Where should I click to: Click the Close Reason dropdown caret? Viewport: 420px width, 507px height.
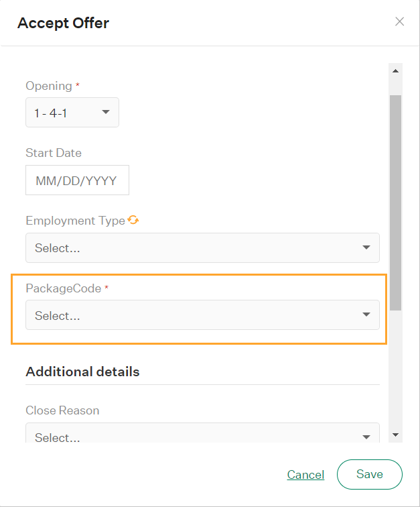click(366, 437)
